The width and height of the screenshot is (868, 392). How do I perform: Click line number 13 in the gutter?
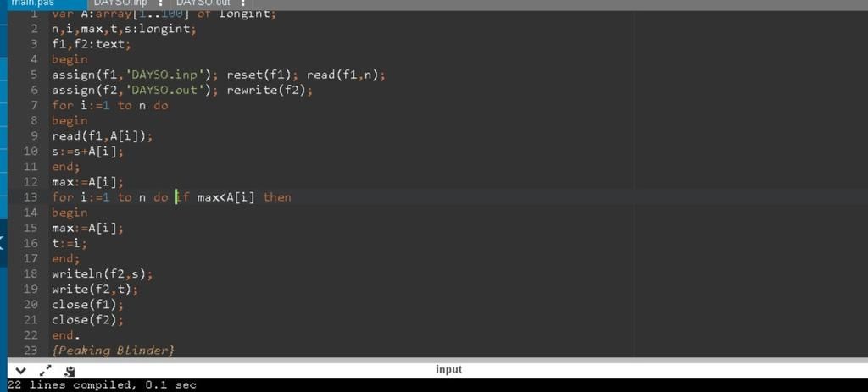pos(31,197)
